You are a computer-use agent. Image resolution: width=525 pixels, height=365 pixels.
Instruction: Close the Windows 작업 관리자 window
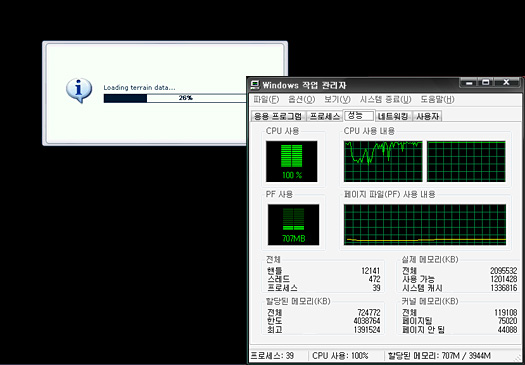[506, 82]
